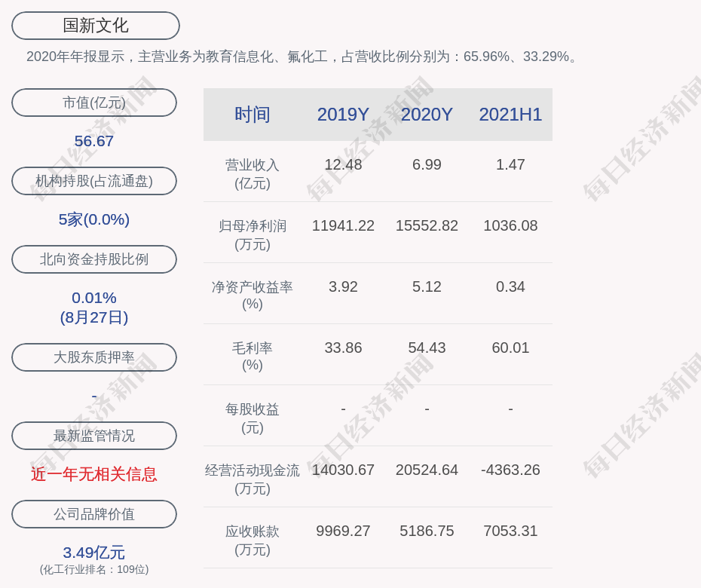701x588 pixels.
Task: Click the net profit value 1036.08
Action: (510, 225)
